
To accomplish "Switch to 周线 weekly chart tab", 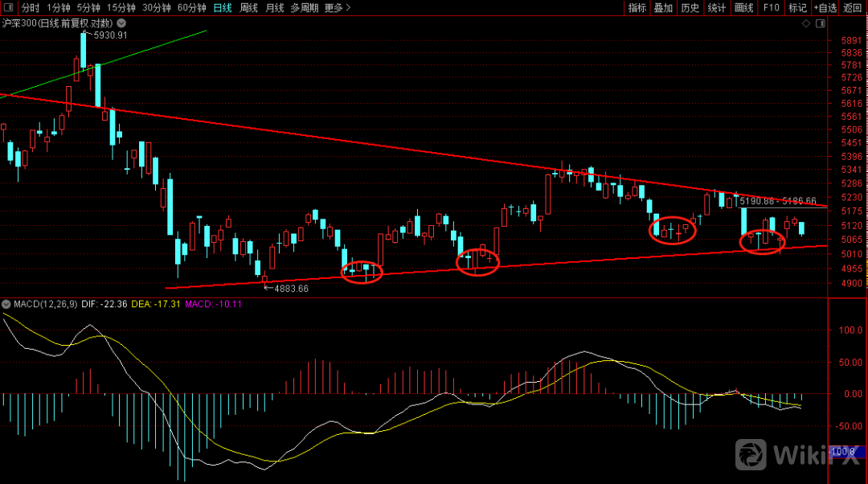I will pos(249,8).
